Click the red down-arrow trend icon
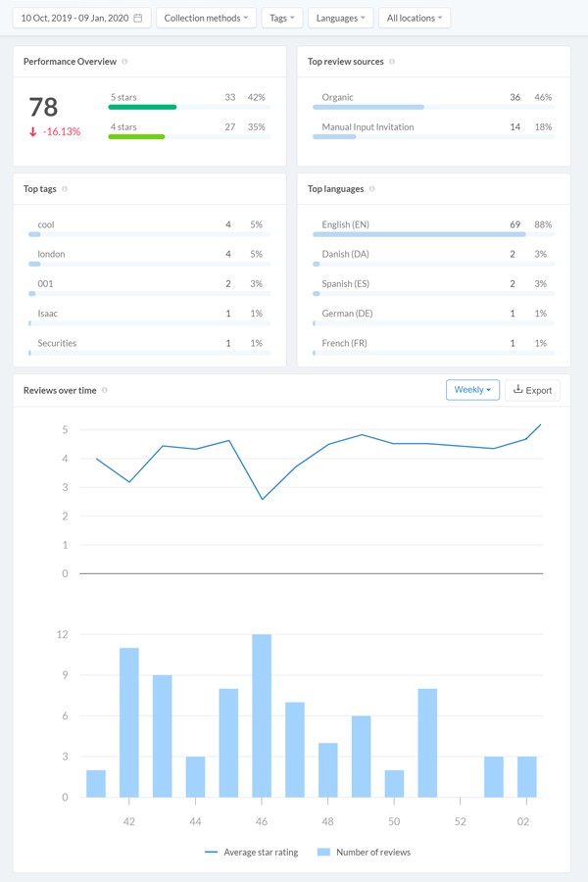This screenshot has width=588, height=882. 32,131
